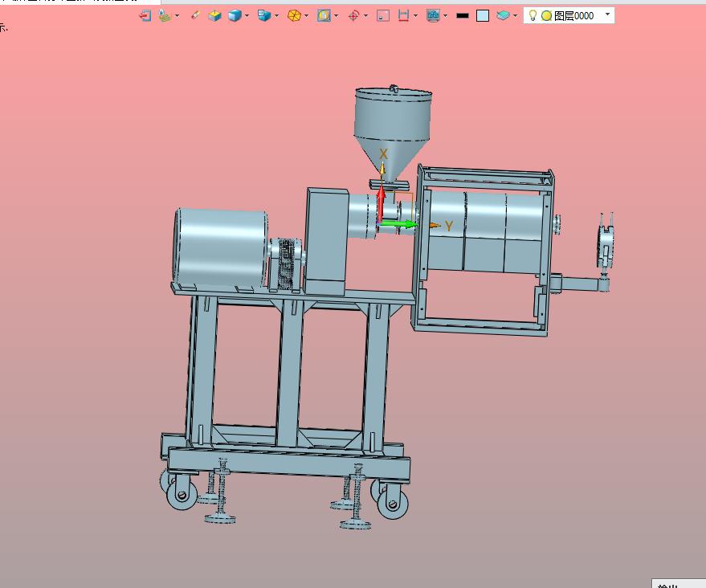Expand the orange polyhedron dropdown arrow
This screenshot has width=706, height=588.
pos(307,16)
